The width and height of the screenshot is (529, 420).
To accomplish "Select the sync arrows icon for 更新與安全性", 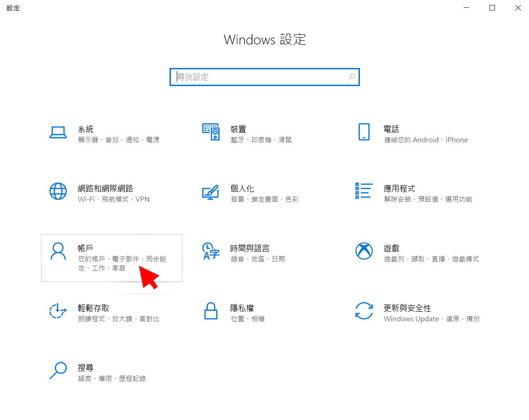I will pyautogui.click(x=364, y=311).
